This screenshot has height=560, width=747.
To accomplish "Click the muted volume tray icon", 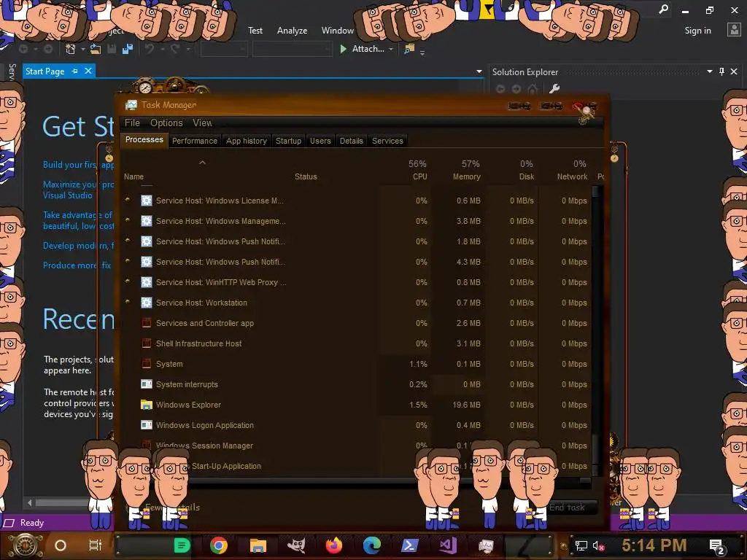I will [598, 545].
